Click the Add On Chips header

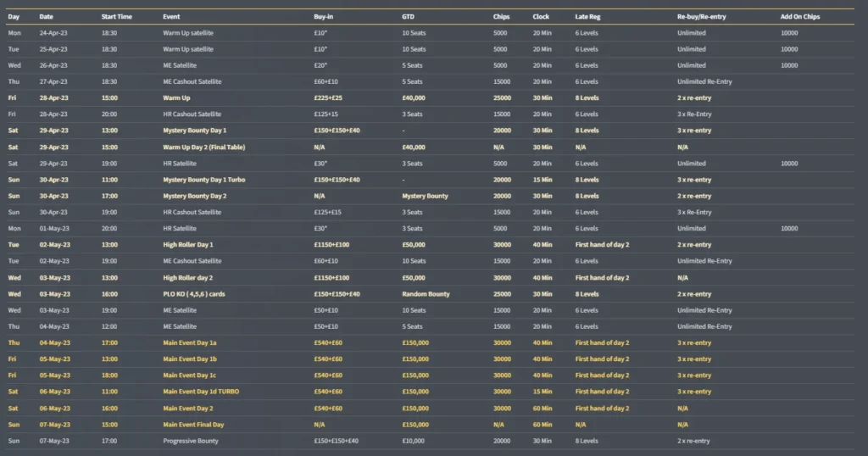click(799, 17)
